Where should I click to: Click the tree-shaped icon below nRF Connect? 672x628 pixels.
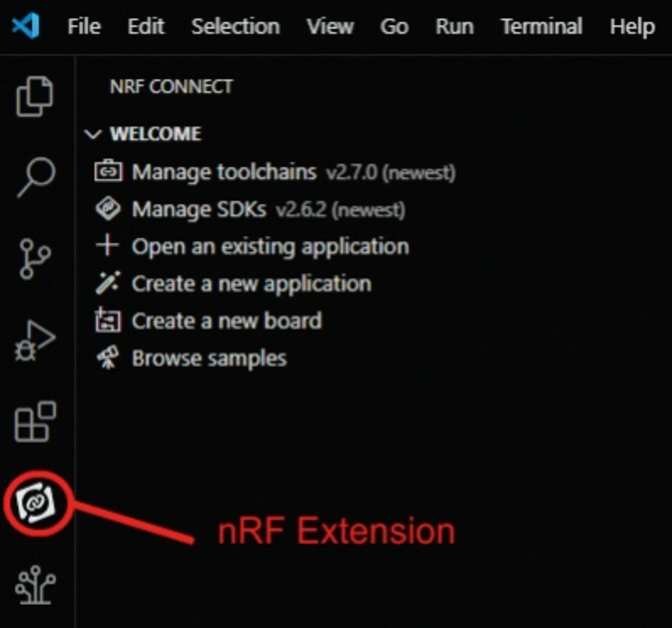point(35,584)
